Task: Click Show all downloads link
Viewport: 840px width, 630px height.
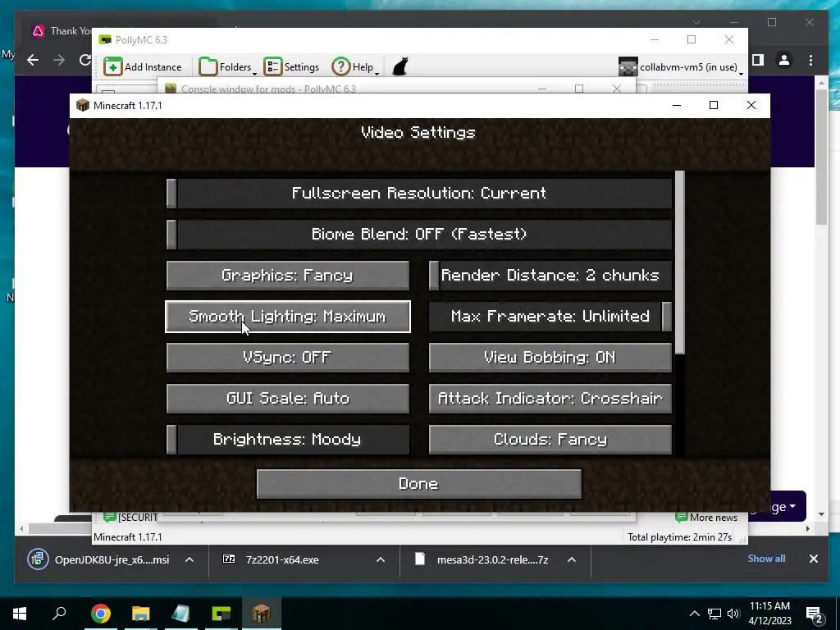Action: coord(766,559)
